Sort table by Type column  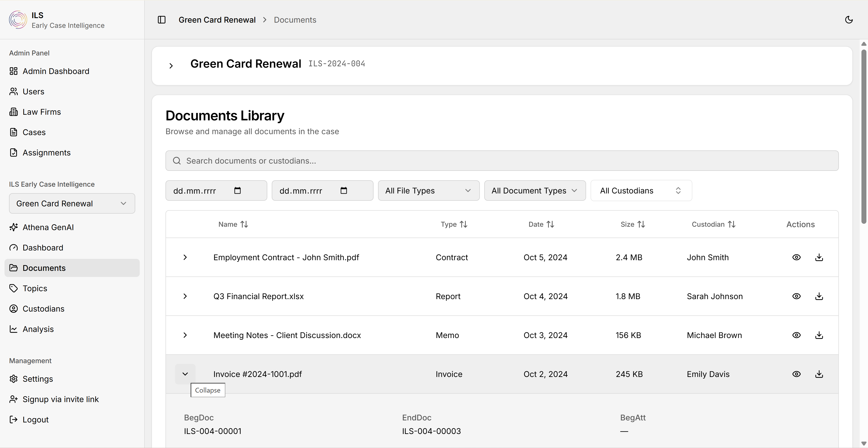pos(454,224)
